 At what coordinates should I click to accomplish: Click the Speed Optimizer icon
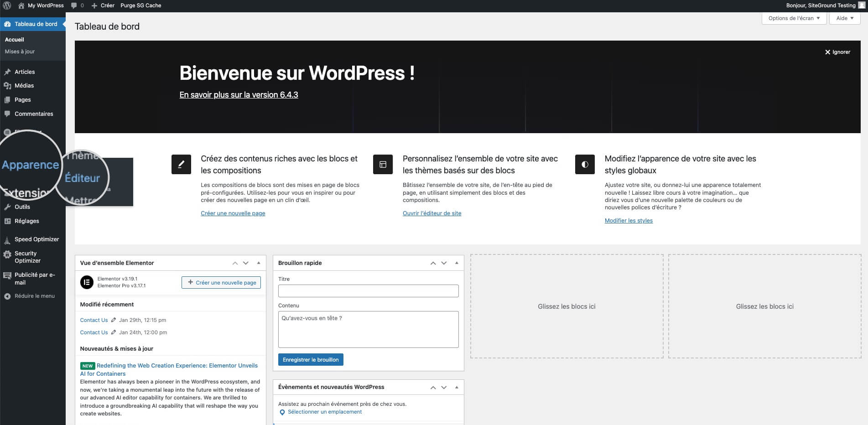[x=7, y=240]
